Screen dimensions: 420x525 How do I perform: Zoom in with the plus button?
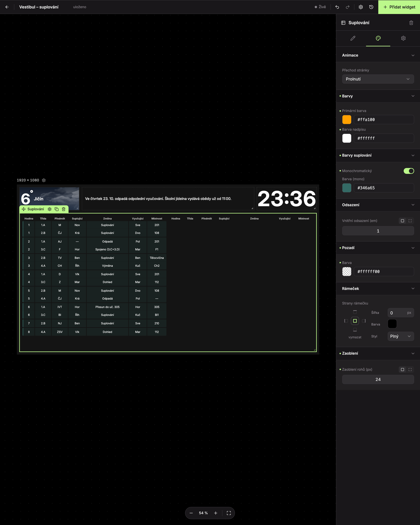coord(216,513)
